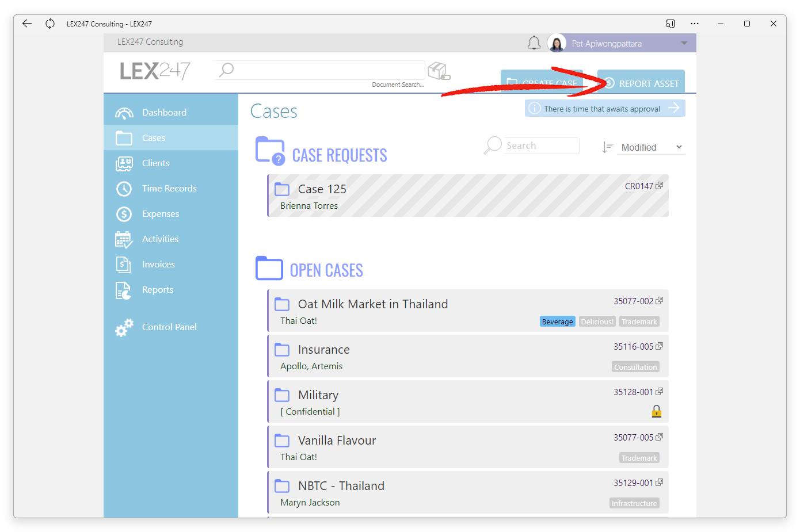Image resolution: width=800 pixels, height=532 pixels.
Task: Click the notification bell icon
Action: coord(534,43)
